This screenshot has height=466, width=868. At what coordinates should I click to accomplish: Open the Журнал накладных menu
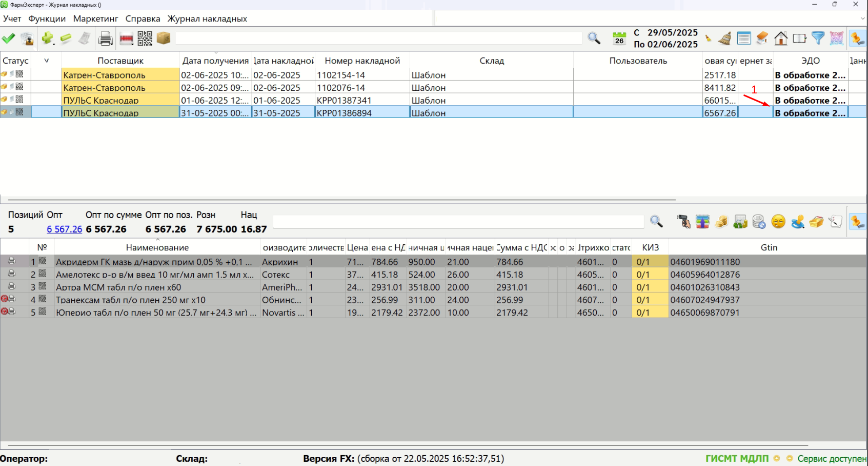[207, 18]
